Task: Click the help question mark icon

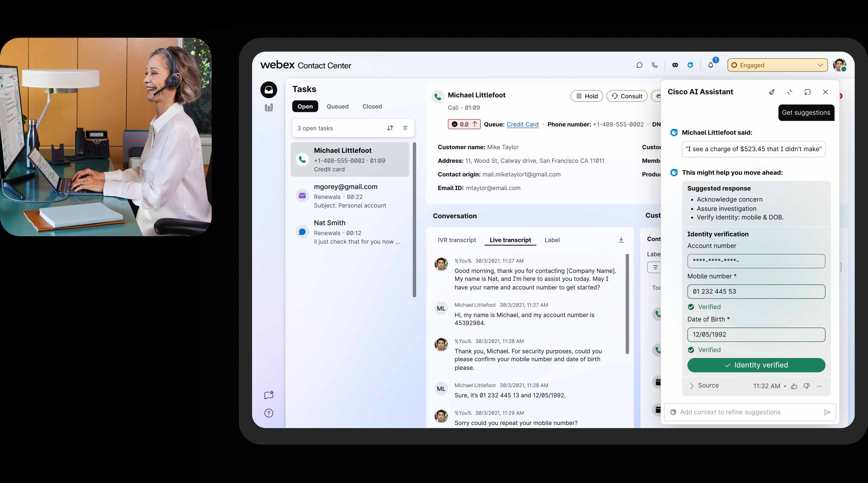Action: pyautogui.click(x=269, y=413)
